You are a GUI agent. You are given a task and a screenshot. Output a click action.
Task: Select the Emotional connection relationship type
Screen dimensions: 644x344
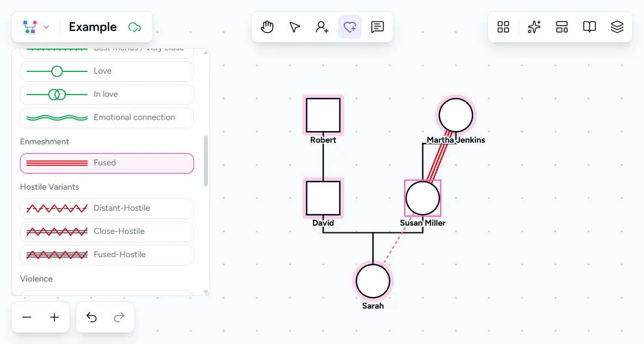[x=107, y=118]
